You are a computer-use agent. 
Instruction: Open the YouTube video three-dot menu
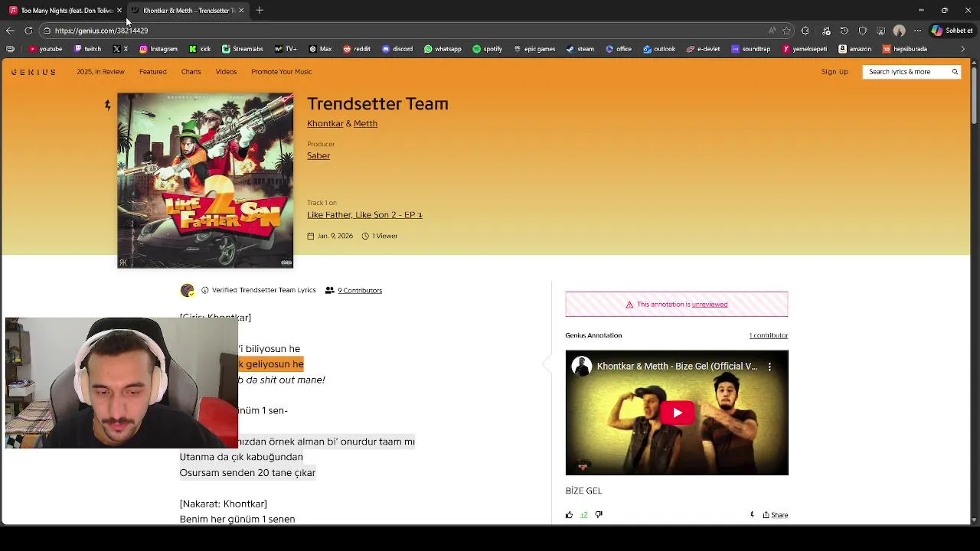pyautogui.click(x=769, y=367)
